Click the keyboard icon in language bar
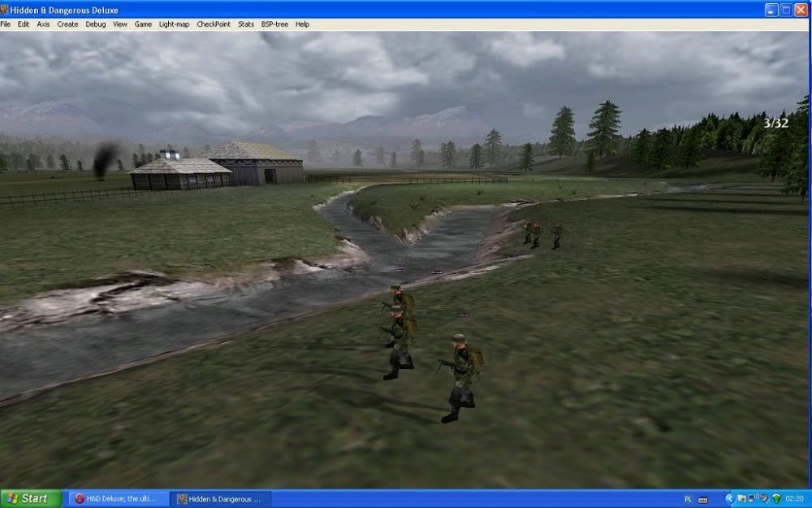This screenshot has height=508, width=812. coord(702,500)
